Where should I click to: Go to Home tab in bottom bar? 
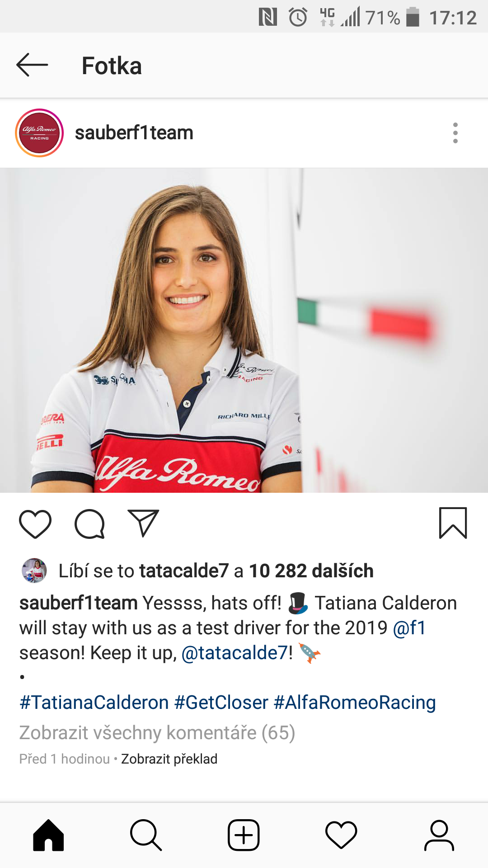click(x=48, y=835)
